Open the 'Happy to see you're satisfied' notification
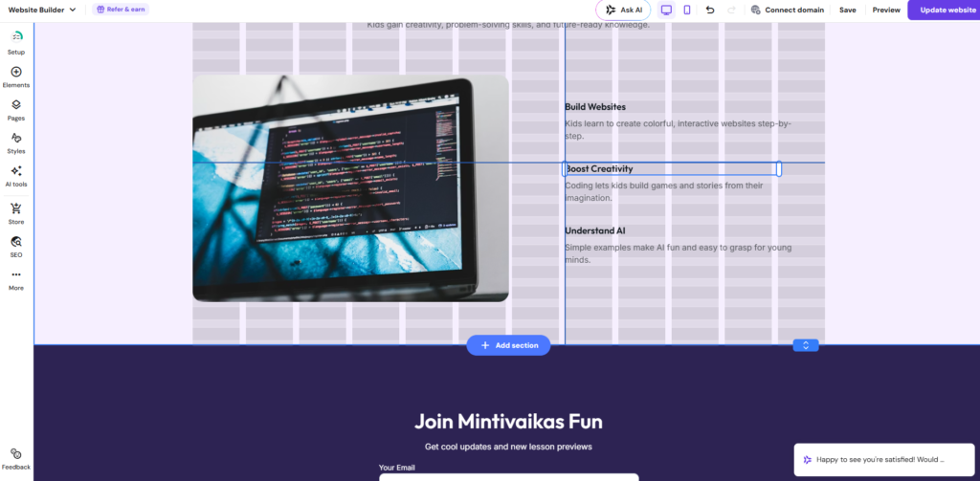The image size is (980, 481). coord(884,460)
